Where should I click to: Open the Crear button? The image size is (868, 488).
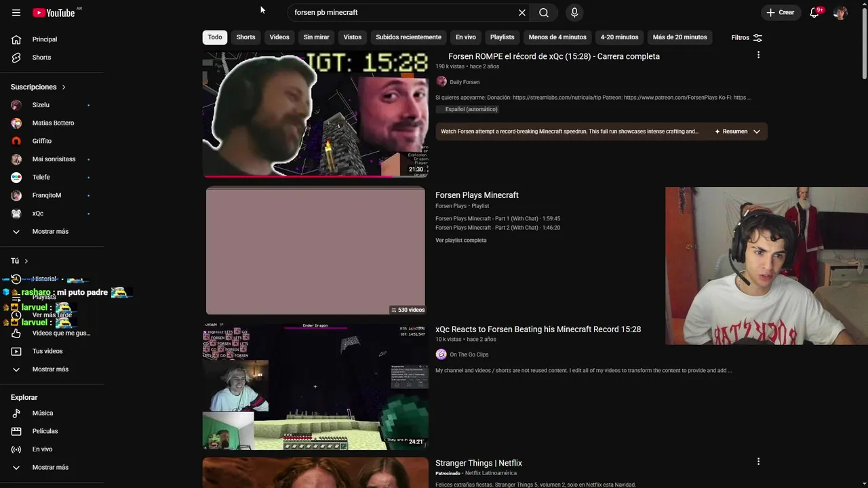(x=780, y=13)
